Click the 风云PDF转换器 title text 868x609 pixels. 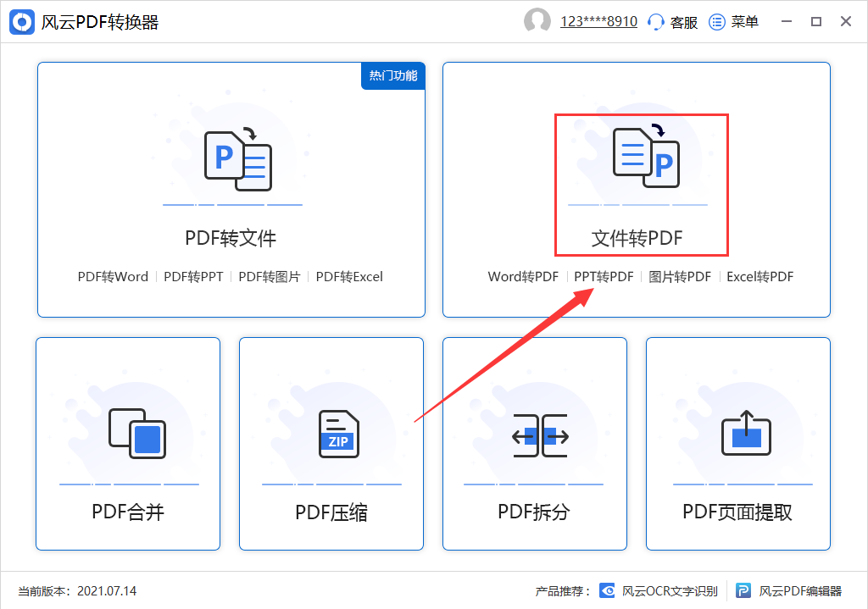[100, 22]
